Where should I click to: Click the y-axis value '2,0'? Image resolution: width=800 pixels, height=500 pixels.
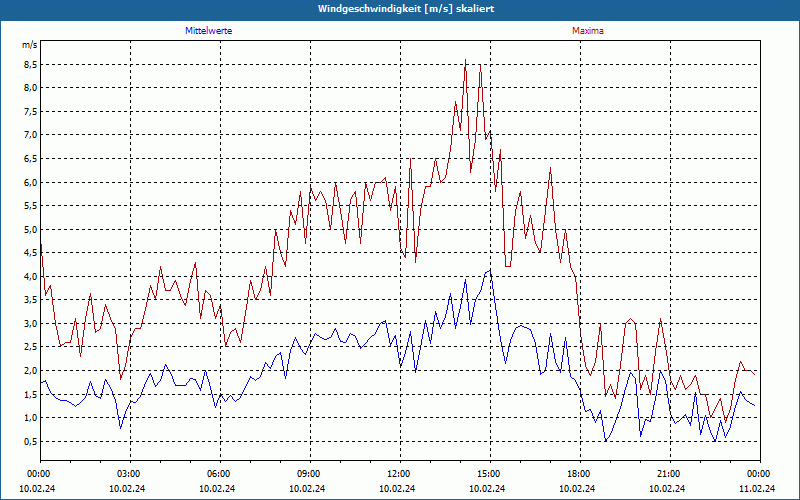31,370
